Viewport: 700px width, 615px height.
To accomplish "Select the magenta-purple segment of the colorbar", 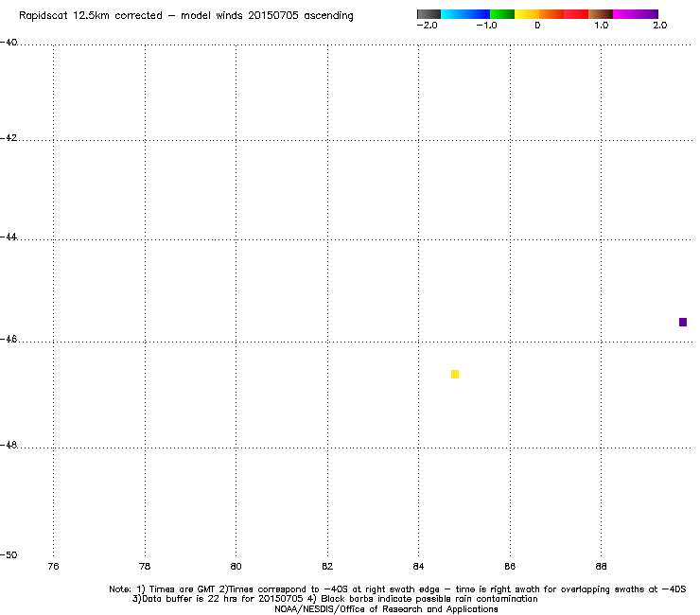I will [x=636, y=14].
